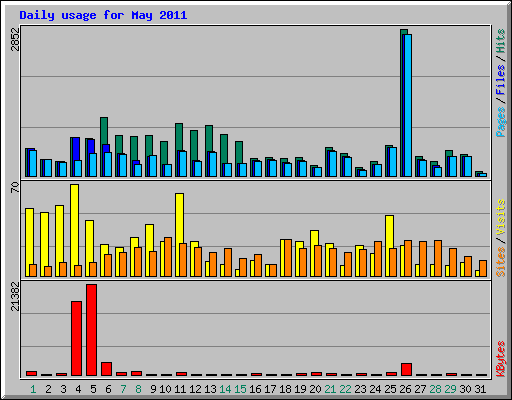
Task: Click day label 14 on the axis
Action: (x=225, y=389)
